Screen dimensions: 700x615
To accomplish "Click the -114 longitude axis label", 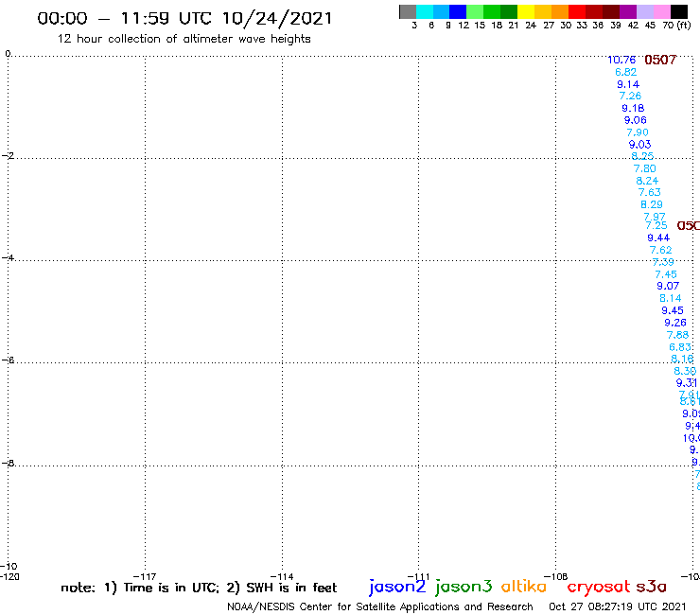I will click(x=282, y=576).
